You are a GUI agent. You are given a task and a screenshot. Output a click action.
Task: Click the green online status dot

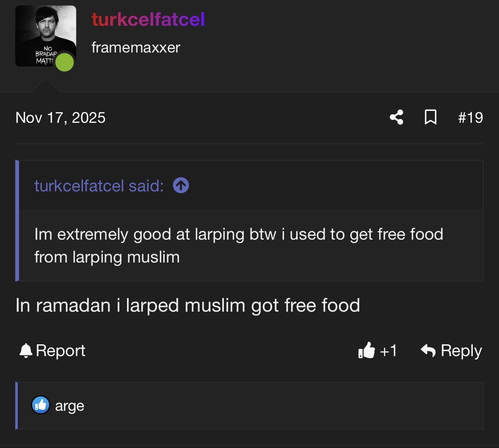pyautogui.click(x=64, y=62)
